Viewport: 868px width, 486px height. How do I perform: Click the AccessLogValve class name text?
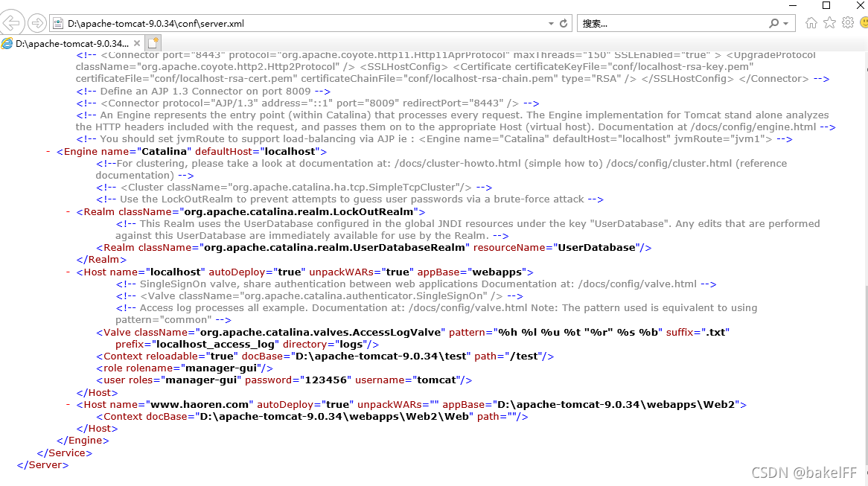[x=321, y=332]
